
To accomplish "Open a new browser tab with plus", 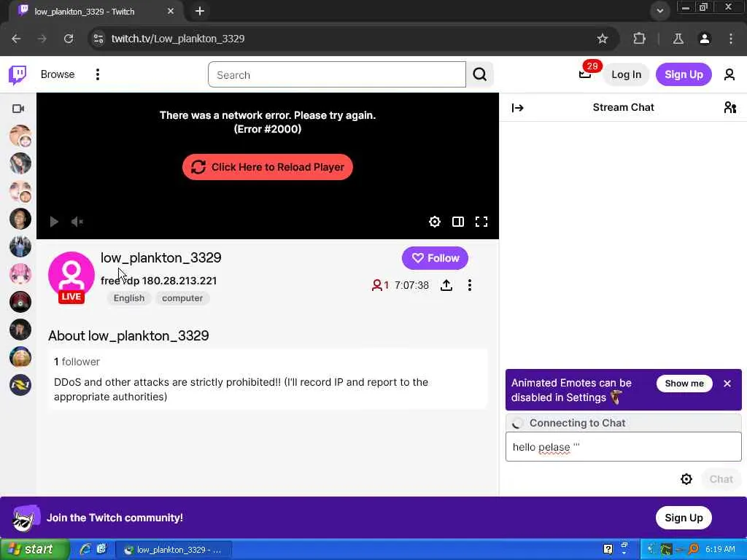I will [x=200, y=11].
